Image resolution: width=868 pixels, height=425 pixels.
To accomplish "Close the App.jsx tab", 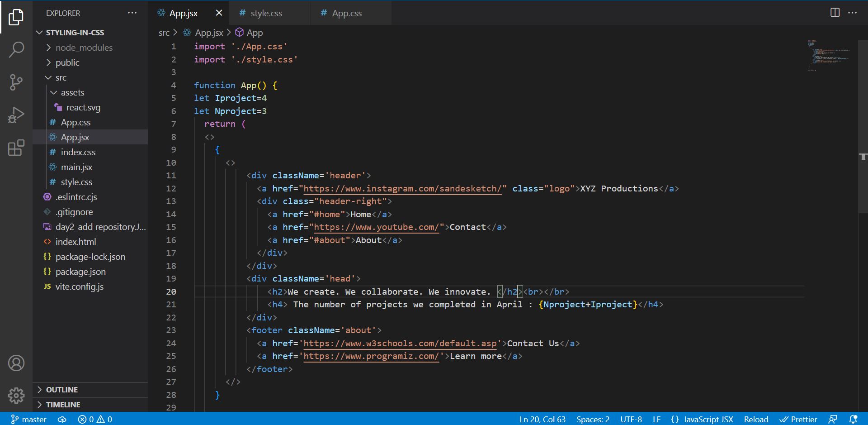I will 219,13.
